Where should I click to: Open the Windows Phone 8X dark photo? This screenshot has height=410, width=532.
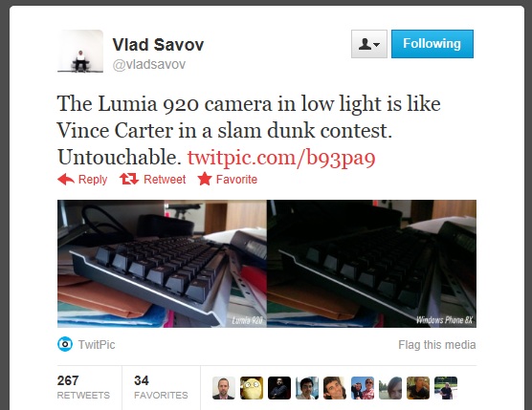point(372,264)
